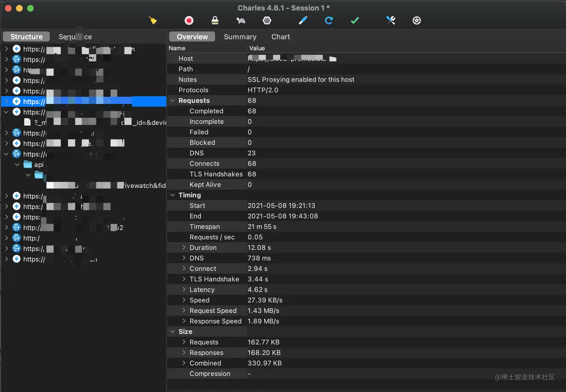566x392 pixels.
Task: Select the Combined value 330.97 KB
Action: point(265,363)
